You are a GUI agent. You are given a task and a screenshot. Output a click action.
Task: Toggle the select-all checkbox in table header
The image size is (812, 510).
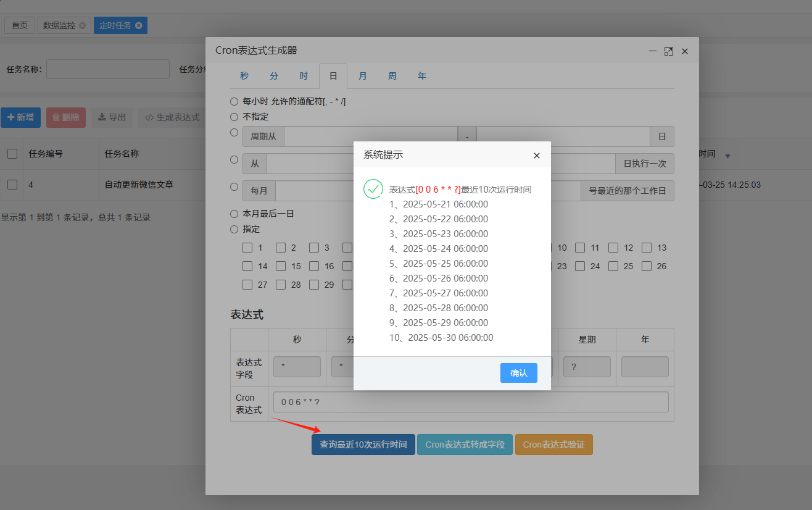(x=12, y=154)
